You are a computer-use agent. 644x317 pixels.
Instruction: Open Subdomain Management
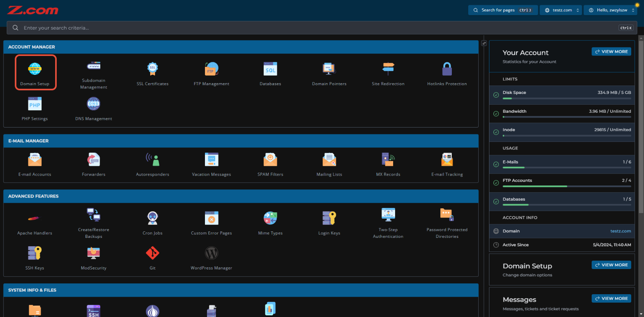(x=94, y=74)
